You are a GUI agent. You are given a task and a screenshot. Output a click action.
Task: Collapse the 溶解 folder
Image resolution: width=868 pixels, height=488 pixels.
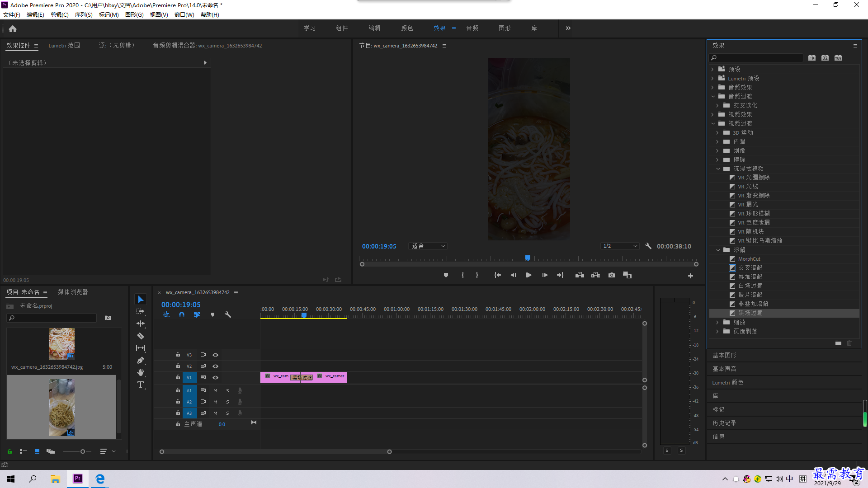[x=718, y=250]
